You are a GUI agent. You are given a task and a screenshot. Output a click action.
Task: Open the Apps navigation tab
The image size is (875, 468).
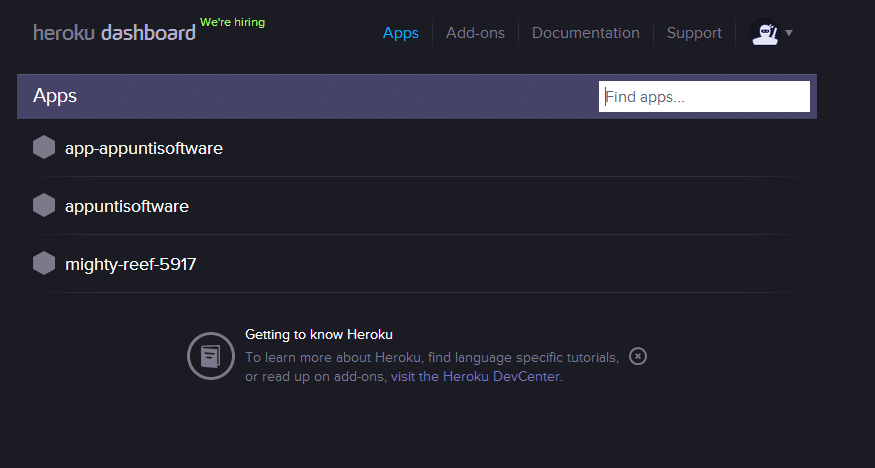401,33
